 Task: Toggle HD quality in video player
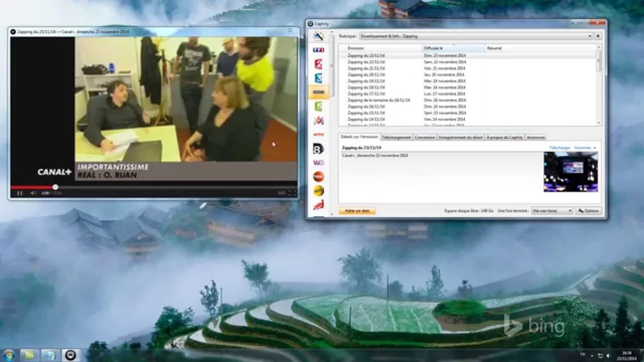(x=282, y=193)
